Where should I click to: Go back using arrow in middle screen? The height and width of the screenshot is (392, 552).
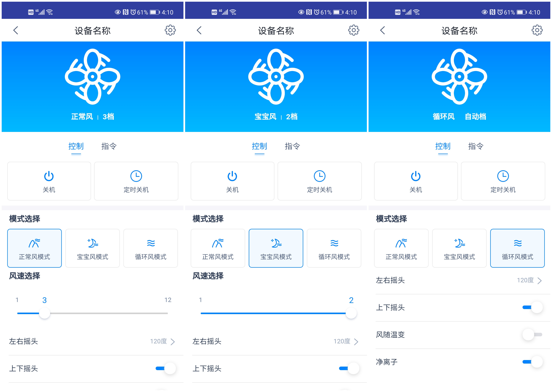coord(199,30)
